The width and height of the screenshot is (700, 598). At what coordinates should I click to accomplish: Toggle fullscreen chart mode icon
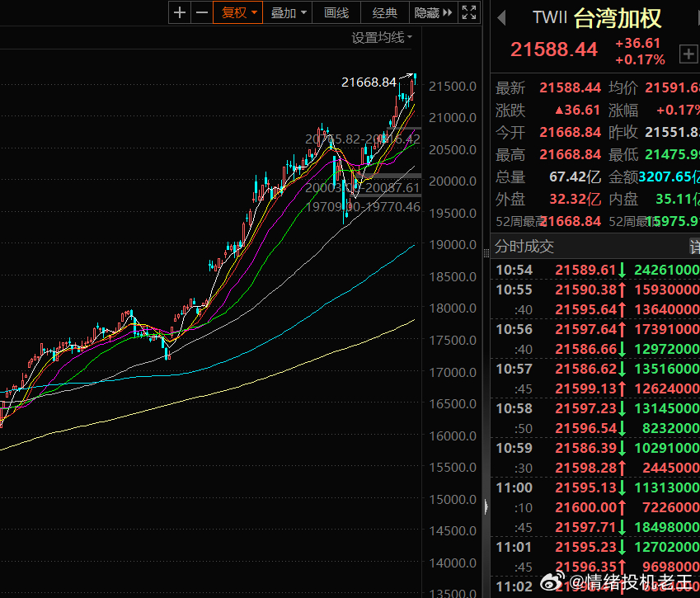tap(469, 12)
